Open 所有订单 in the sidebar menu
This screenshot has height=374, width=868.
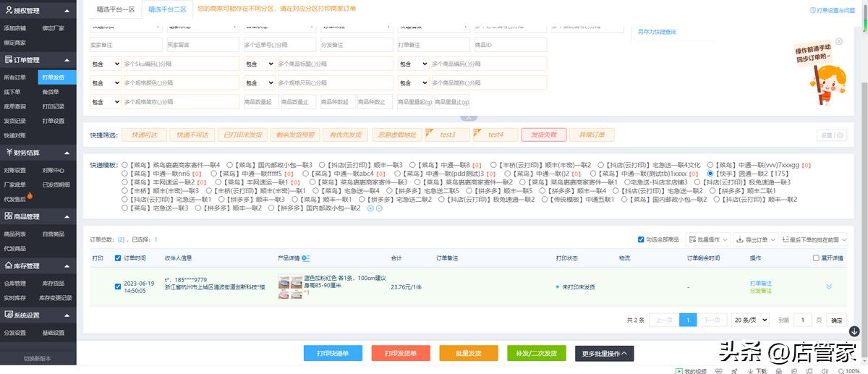(x=15, y=77)
